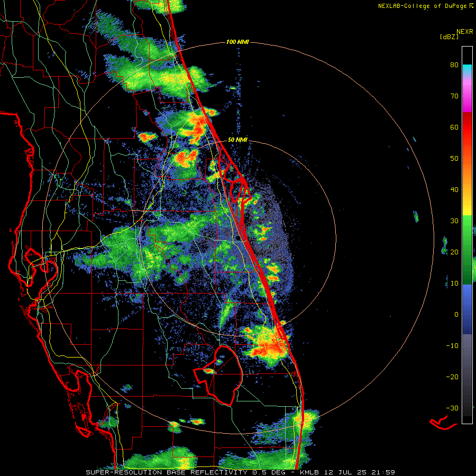Image resolution: width=476 pixels, height=476 pixels.
Task: Click the 0 value on the dBZ scale
Action: 456,315
